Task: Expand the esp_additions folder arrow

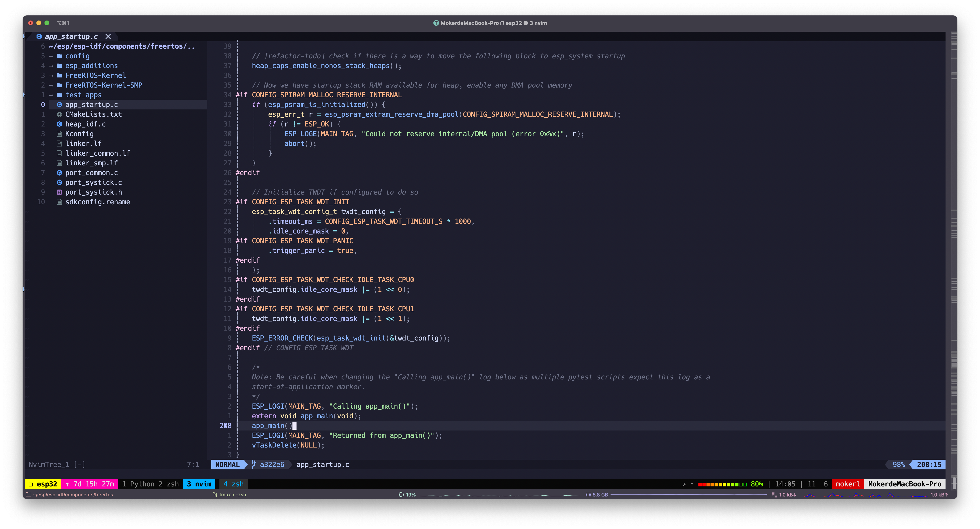Action: [51, 66]
